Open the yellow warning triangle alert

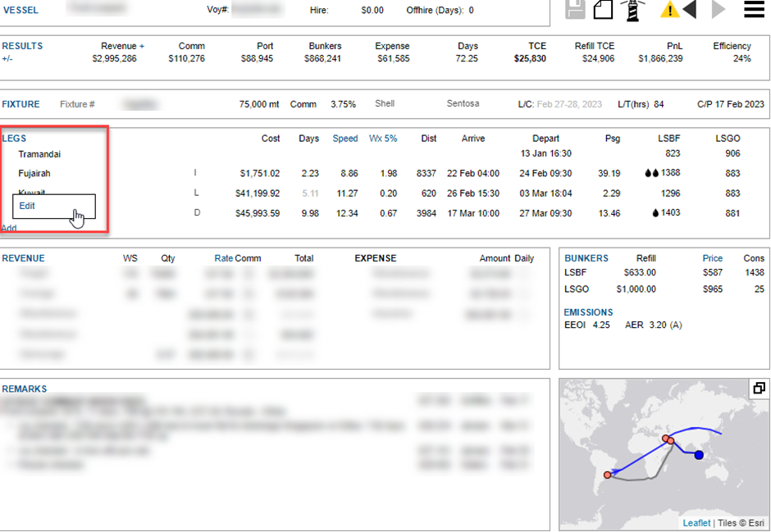click(669, 10)
